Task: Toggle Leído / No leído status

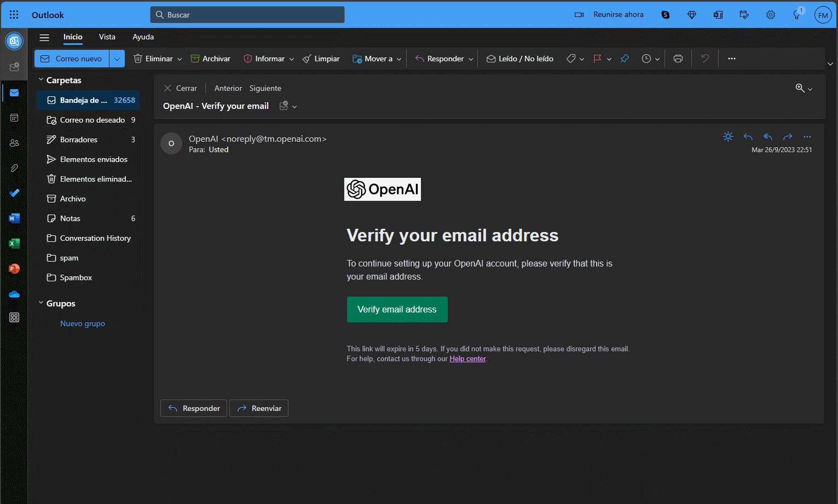Action: (520, 59)
